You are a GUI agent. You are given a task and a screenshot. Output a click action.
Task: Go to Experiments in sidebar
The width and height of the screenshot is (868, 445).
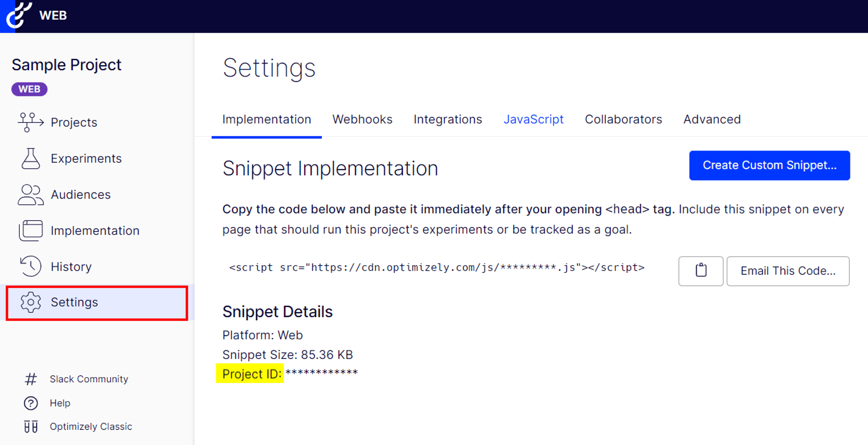click(x=86, y=159)
